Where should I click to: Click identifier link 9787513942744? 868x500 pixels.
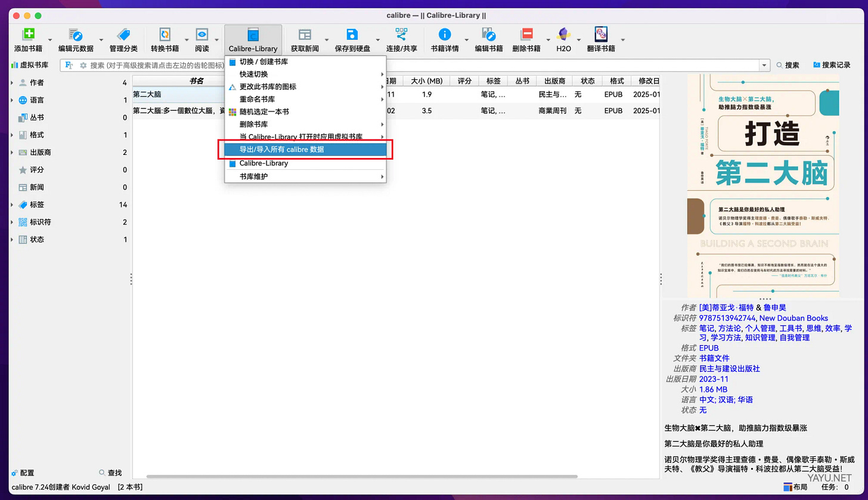pyautogui.click(x=727, y=318)
